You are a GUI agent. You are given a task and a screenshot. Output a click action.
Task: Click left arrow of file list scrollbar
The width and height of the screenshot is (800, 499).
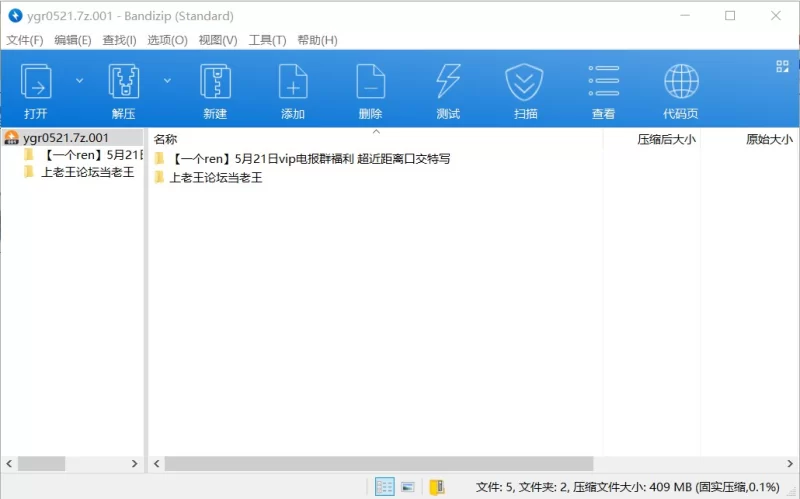point(157,464)
